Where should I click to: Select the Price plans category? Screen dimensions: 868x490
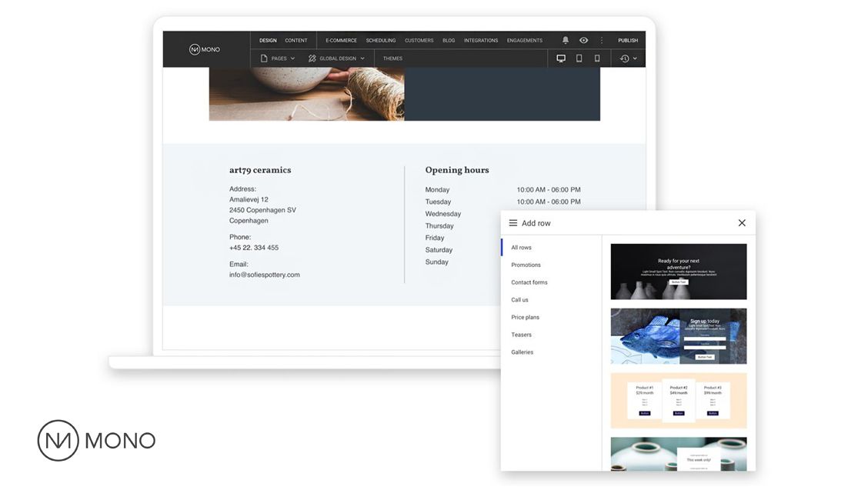click(x=526, y=317)
